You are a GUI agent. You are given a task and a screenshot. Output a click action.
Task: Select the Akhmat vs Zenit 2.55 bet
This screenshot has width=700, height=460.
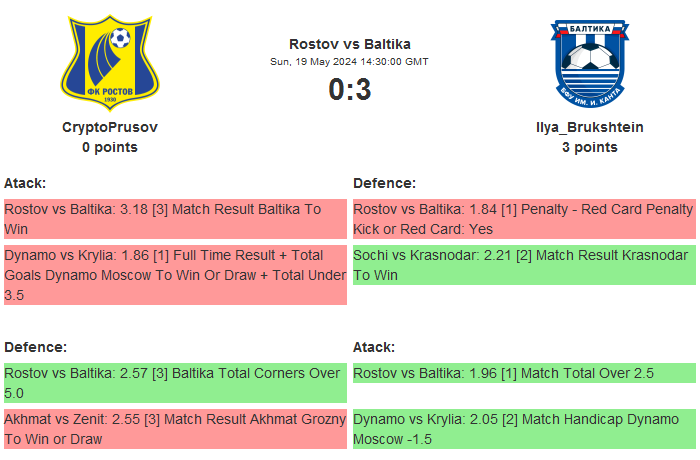tap(175, 429)
